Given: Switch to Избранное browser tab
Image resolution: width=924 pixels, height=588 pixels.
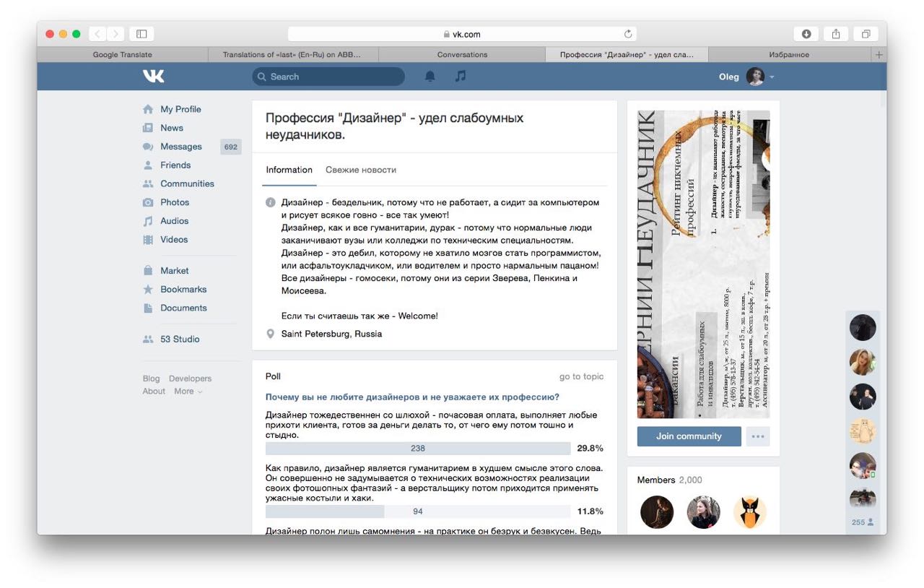Looking at the screenshot, I should [x=789, y=55].
